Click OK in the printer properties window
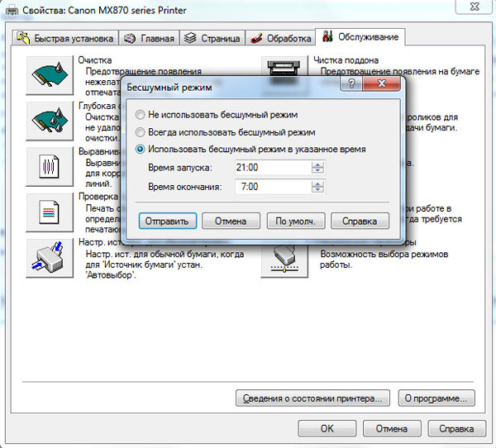 (327, 428)
